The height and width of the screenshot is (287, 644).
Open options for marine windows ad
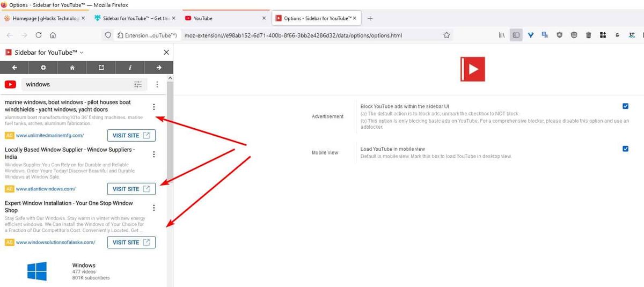[x=154, y=107]
